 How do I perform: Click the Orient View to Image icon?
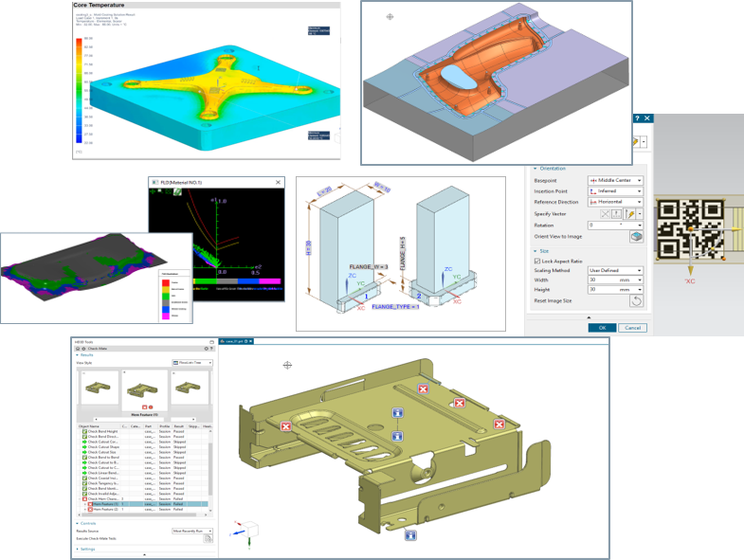click(637, 237)
